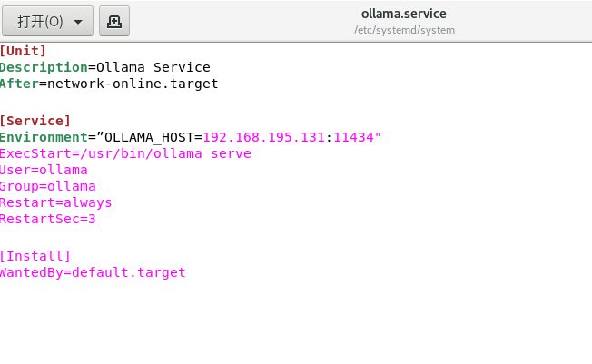This screenshot has height=364, width=592.
Task: Click on the [Service] section header
Action: pyautogui.click(x=35, y=121)
